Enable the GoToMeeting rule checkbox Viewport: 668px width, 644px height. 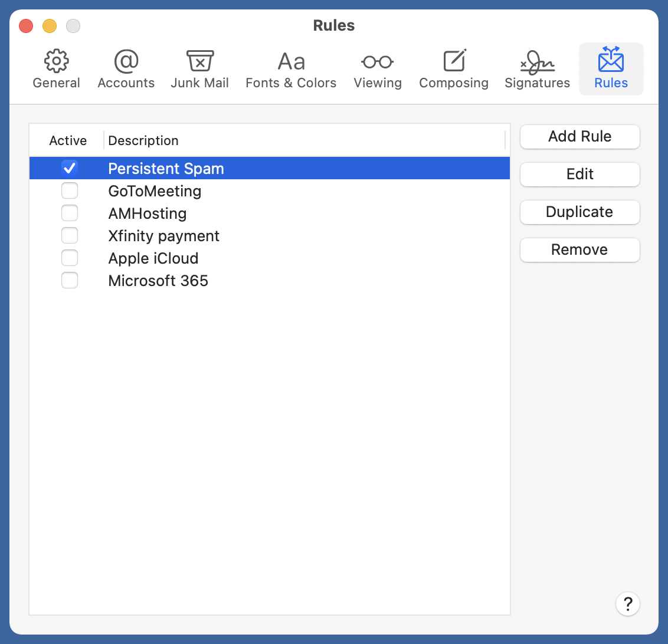point(70,191)
